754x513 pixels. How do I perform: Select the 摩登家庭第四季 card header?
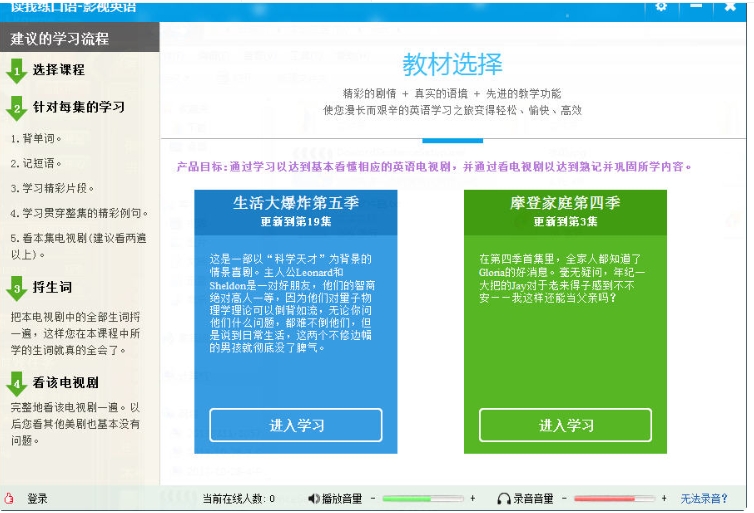566,212
